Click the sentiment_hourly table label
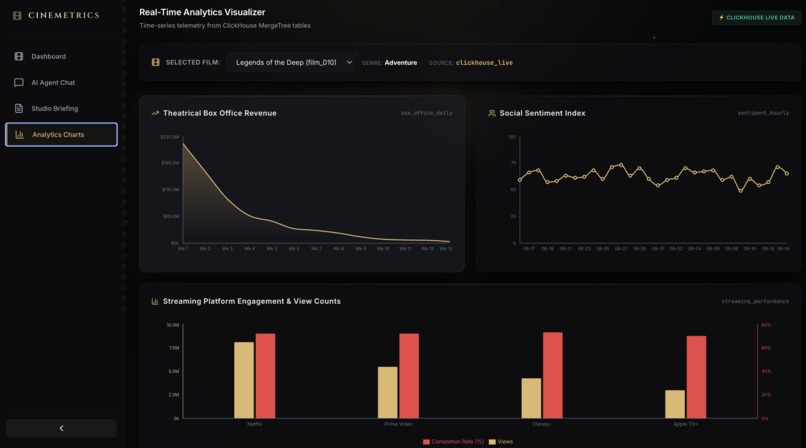806x448 pixels. 763,113
